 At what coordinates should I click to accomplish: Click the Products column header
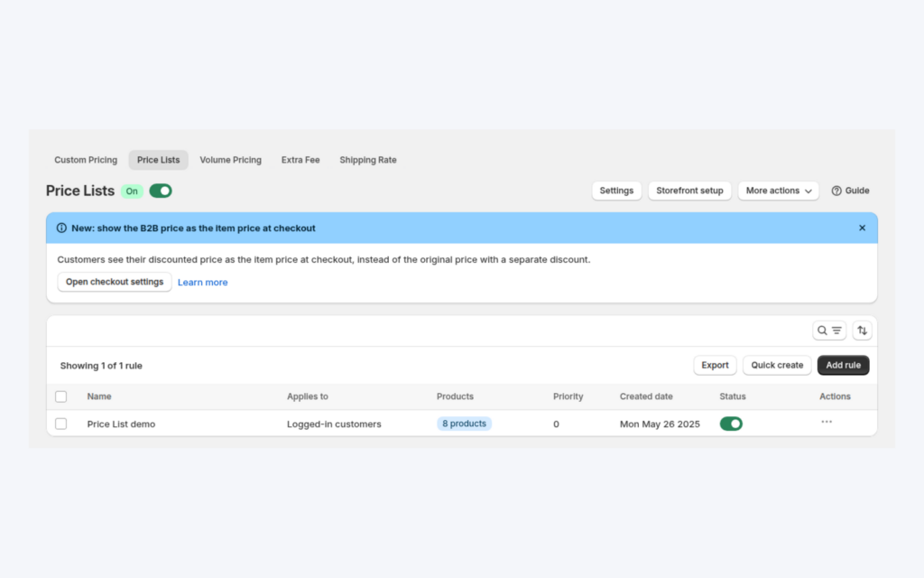click(x=455, y=396)
